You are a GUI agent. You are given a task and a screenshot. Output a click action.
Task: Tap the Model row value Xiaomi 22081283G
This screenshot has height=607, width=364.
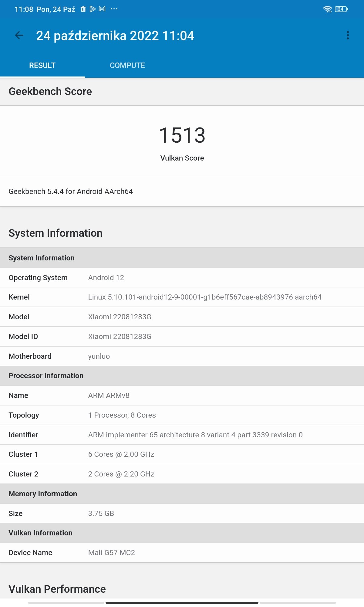[120, 317]
